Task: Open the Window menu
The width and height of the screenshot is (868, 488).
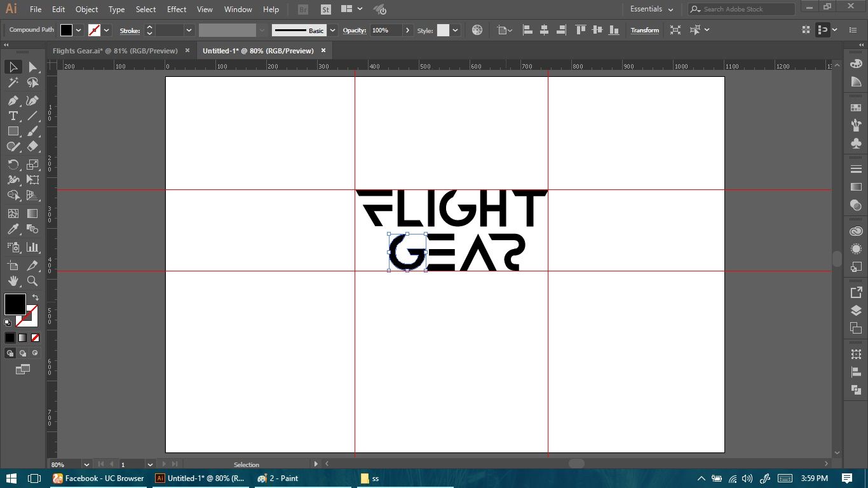Action: tap(238, 10)
